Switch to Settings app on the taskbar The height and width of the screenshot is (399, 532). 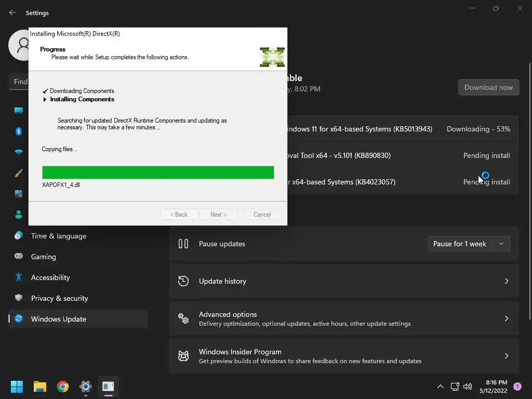[x=86, y=386]
